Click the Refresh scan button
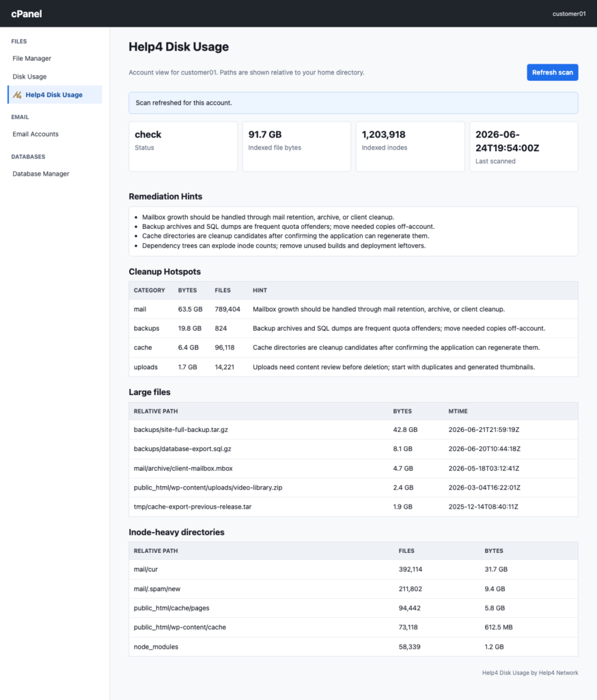 tap(553, 72)
